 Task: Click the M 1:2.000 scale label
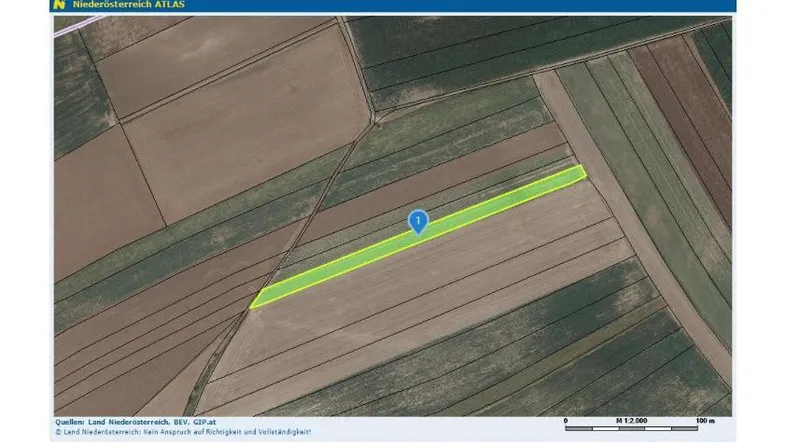point(633,420)
